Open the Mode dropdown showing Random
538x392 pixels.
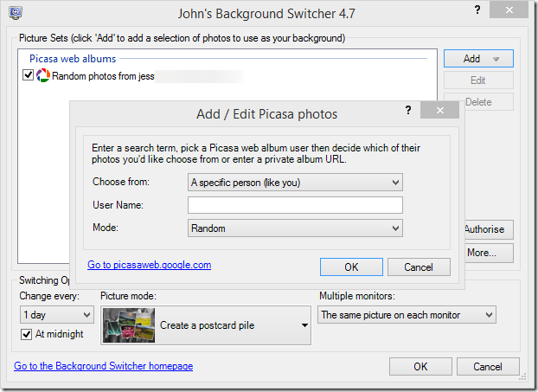pos(295,228)
